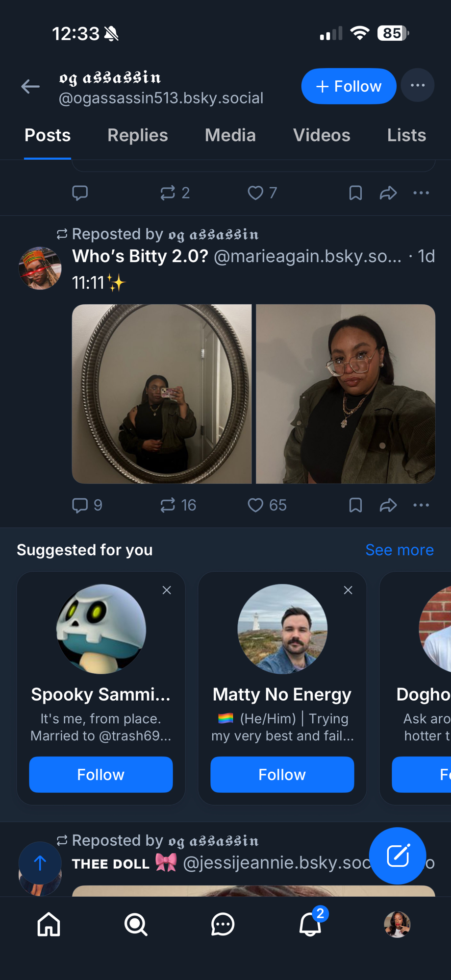Repost the post with 16 reposts
The height and width of the screenshot is (980, 451).
[x=168, y=505]
